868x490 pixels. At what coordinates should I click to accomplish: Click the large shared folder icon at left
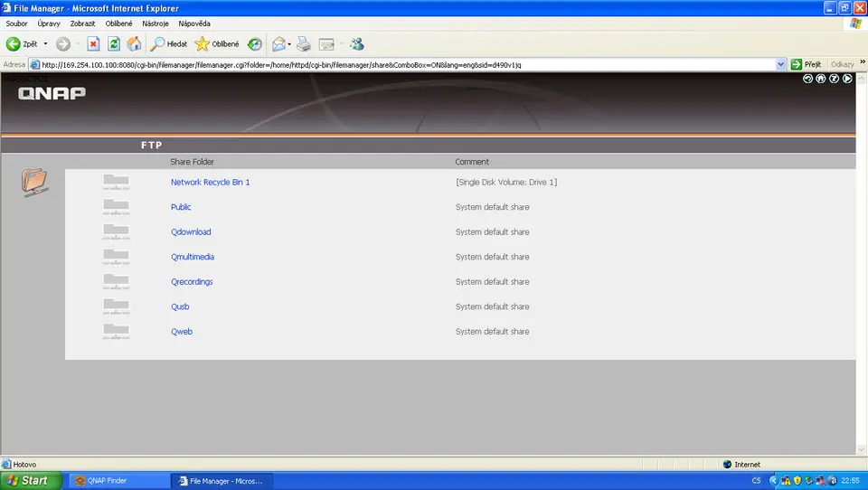[x=34, y=182]
